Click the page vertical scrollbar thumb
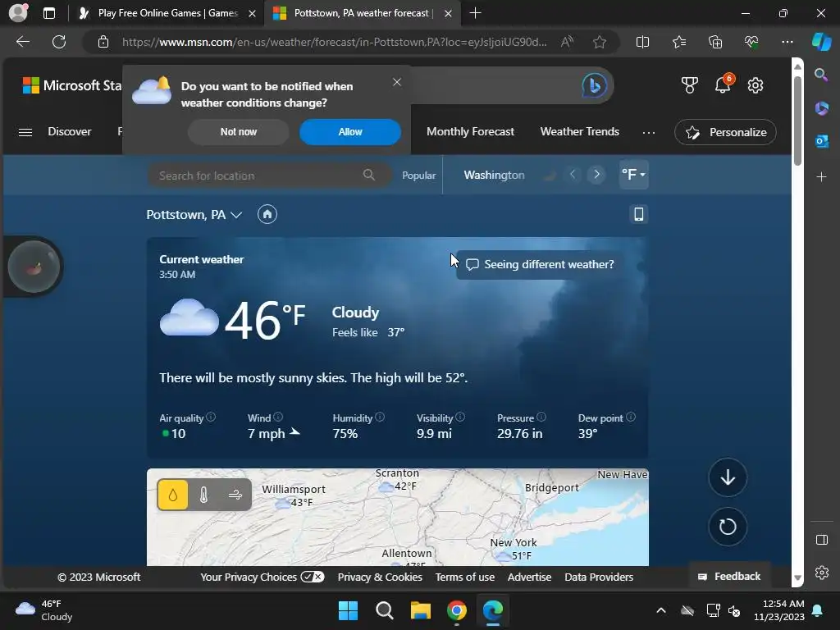Viewport: 840px width, 630px height. click(x=797, y=121)
